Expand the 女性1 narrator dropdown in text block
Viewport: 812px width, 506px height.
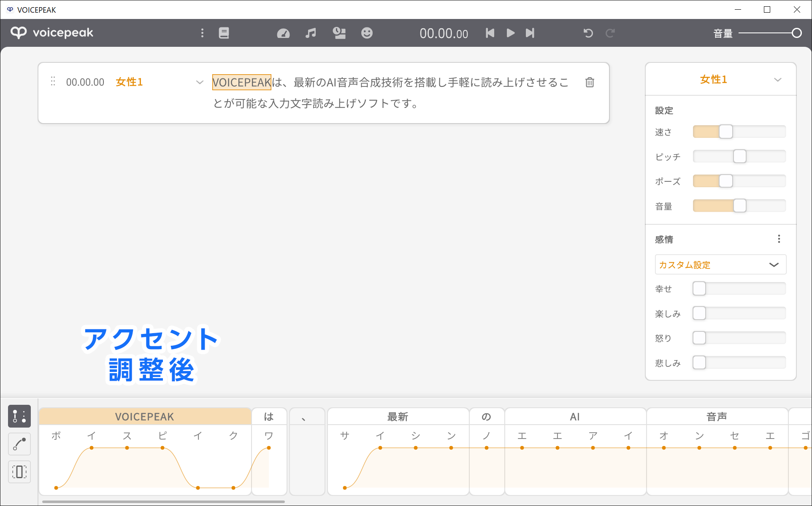(x=200, y=82)
